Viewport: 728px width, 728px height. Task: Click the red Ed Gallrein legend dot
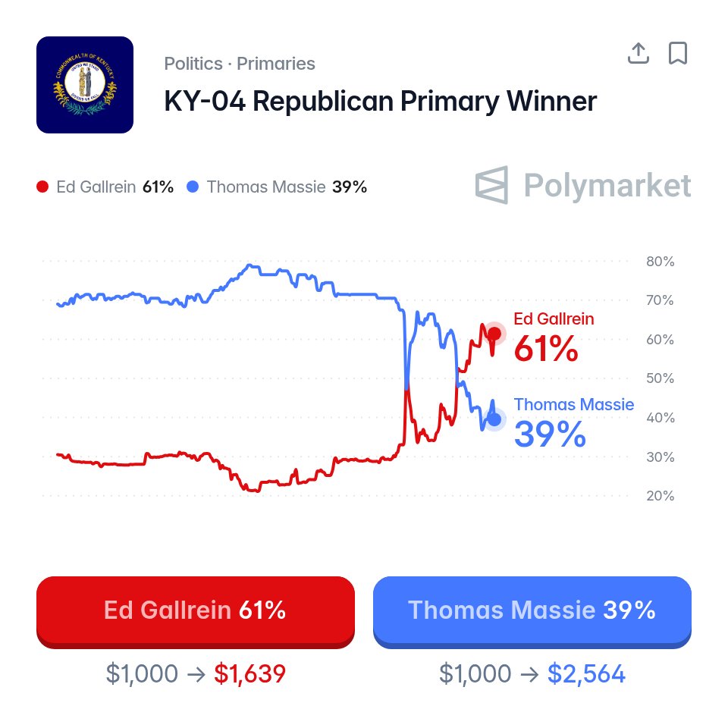point(42,187)
